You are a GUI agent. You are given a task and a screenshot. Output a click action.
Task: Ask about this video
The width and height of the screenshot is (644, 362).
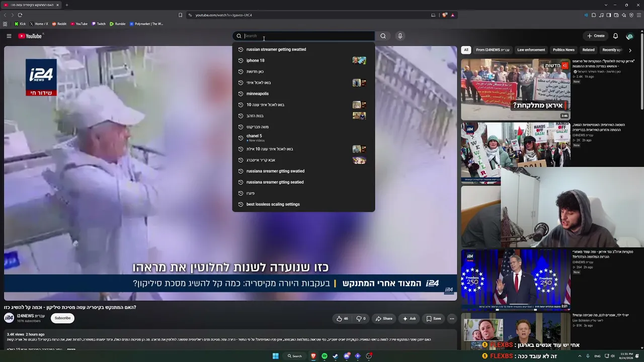(410, 318)
